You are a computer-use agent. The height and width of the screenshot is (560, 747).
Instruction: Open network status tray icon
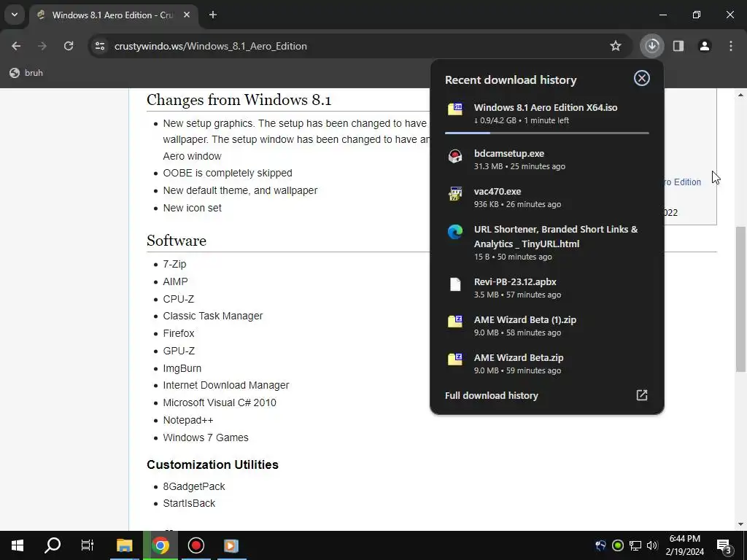635,545
